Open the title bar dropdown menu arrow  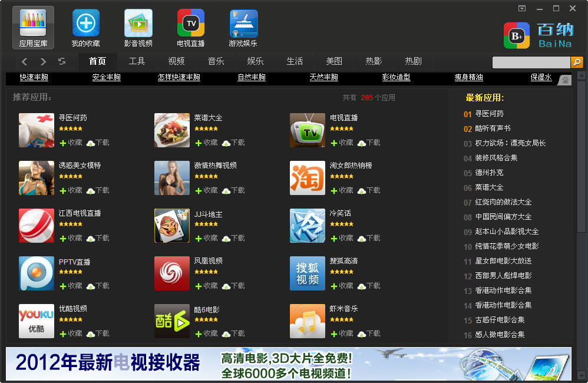click(x=522, y=8)
